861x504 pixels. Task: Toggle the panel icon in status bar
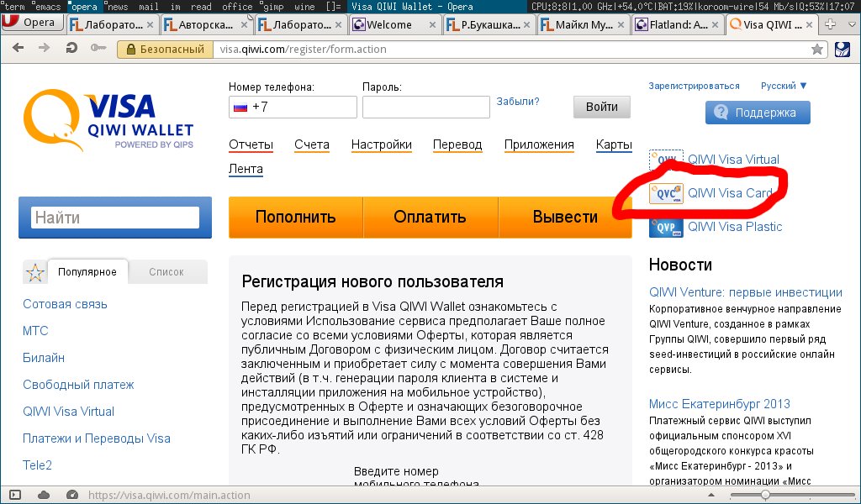pos(14,495)
